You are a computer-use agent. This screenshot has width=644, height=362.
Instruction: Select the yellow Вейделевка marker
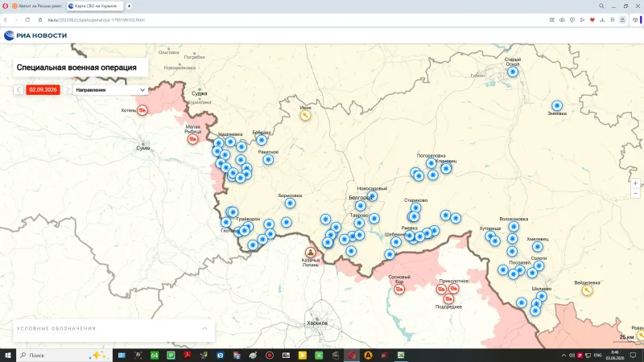tap(588, 290)
